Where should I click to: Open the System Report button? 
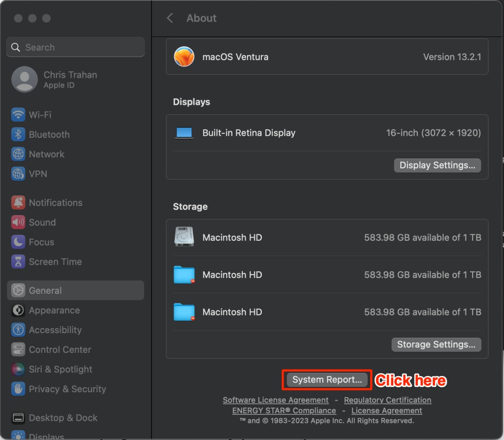[327, 380]
